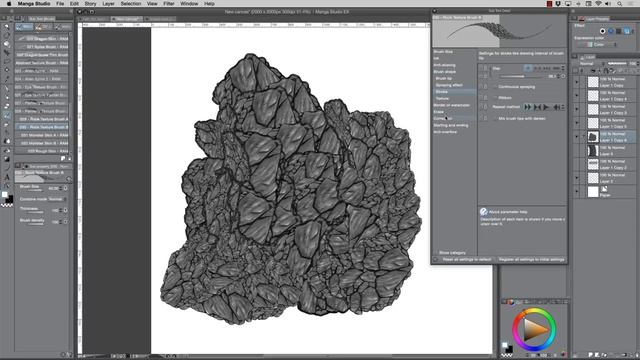Image resolution: width=640 pixels, height=360 pixels.
Task: Open the Apple menu
Action: click(9, 4)
